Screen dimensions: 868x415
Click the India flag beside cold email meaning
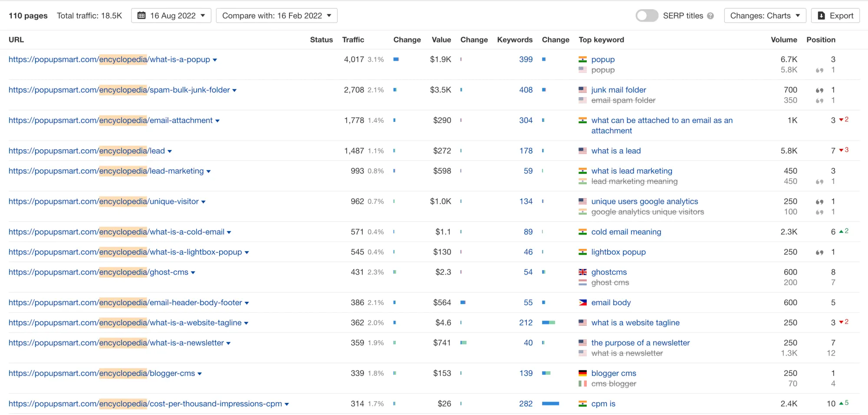point(582,232)
